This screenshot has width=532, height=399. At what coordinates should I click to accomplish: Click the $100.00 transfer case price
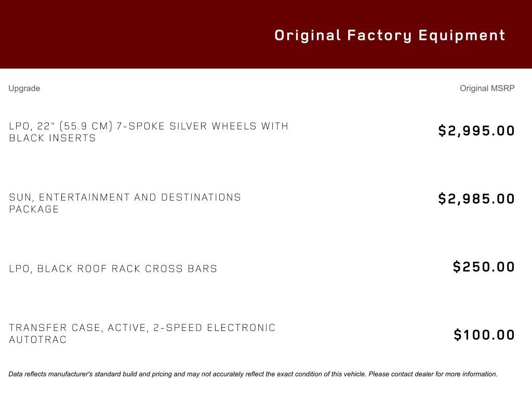click(484, 335)
